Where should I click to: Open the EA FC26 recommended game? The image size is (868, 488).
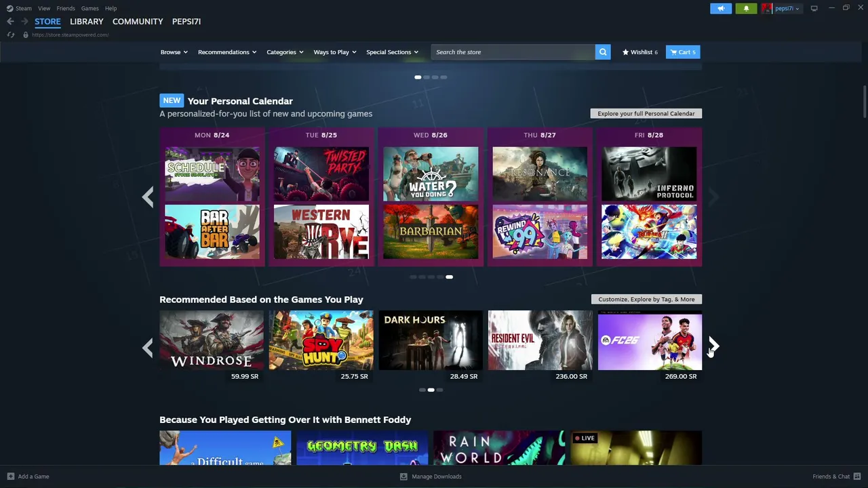pos(650,340)
